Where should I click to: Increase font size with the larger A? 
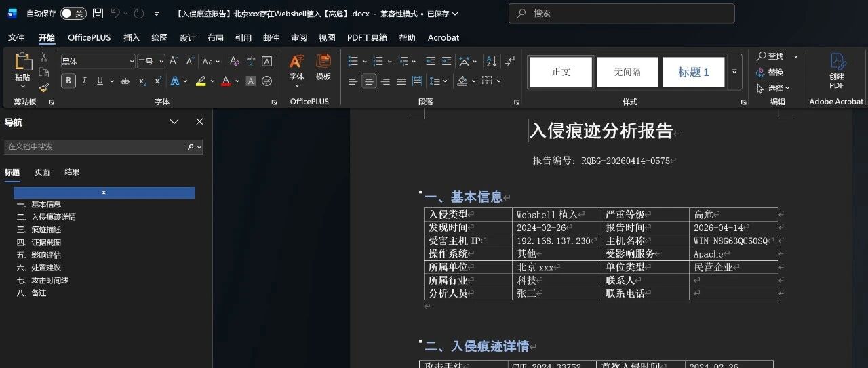174,61
